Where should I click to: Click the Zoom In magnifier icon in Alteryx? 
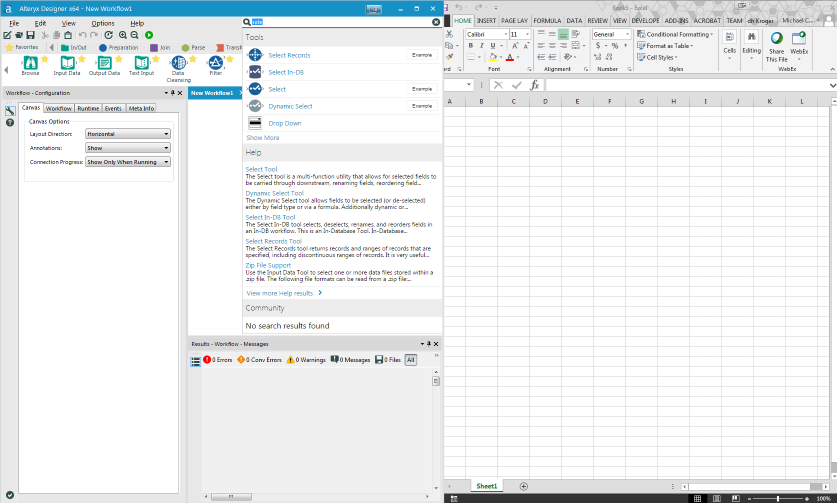click(x=123, y=35)
